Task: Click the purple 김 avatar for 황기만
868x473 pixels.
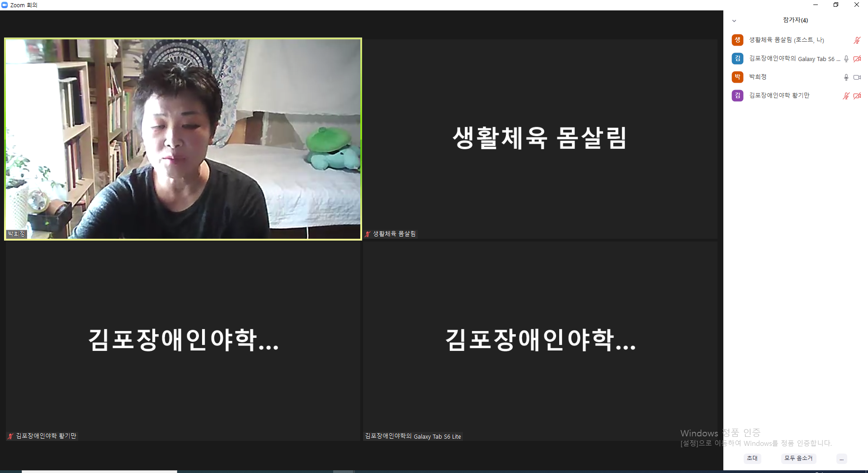Action: pyautogui.click(x=737, y=95)
